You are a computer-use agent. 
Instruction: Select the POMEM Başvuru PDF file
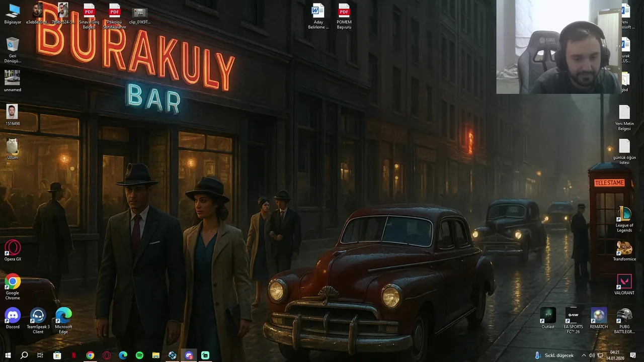click(344, 16)
